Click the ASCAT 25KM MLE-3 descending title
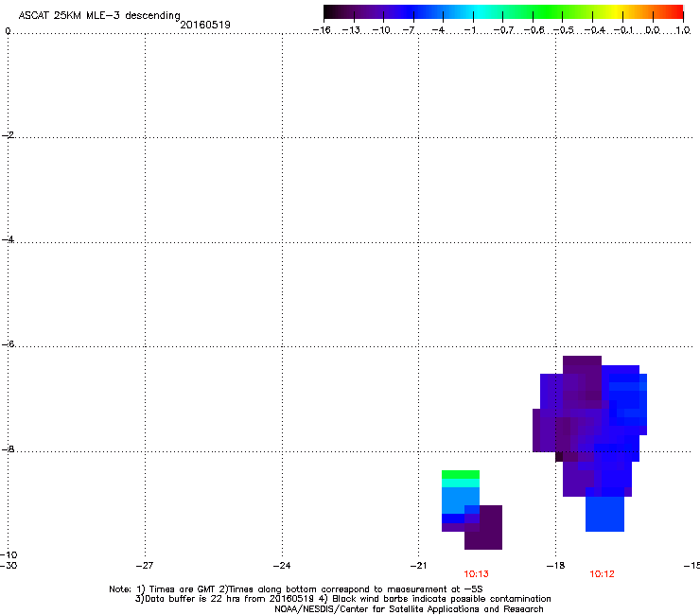 pyautogui.click(x=99, y=15)
